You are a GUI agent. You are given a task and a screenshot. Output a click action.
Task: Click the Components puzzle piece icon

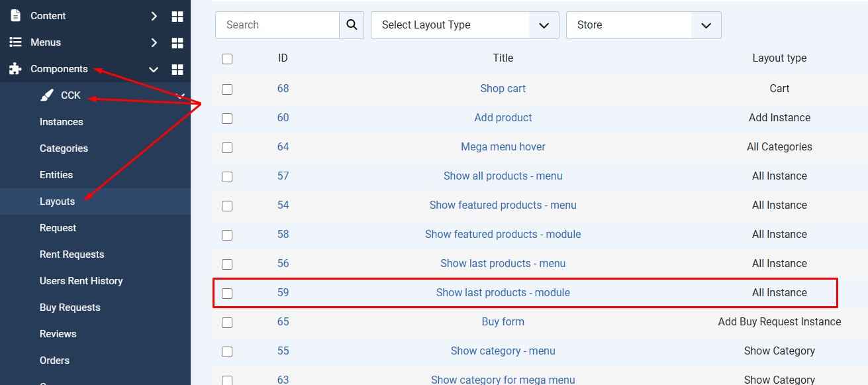click(15, 69)
